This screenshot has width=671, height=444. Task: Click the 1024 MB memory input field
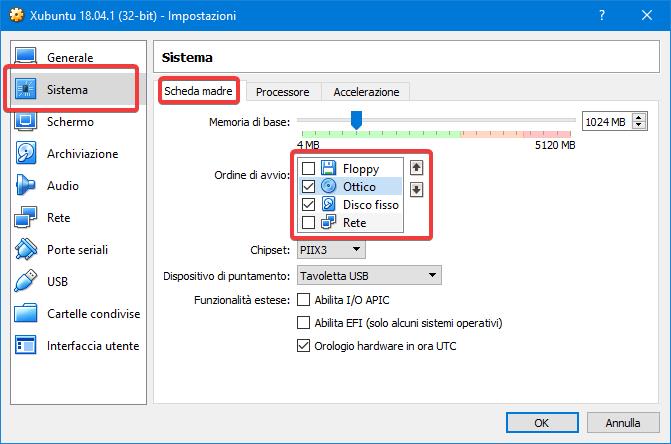606,121
